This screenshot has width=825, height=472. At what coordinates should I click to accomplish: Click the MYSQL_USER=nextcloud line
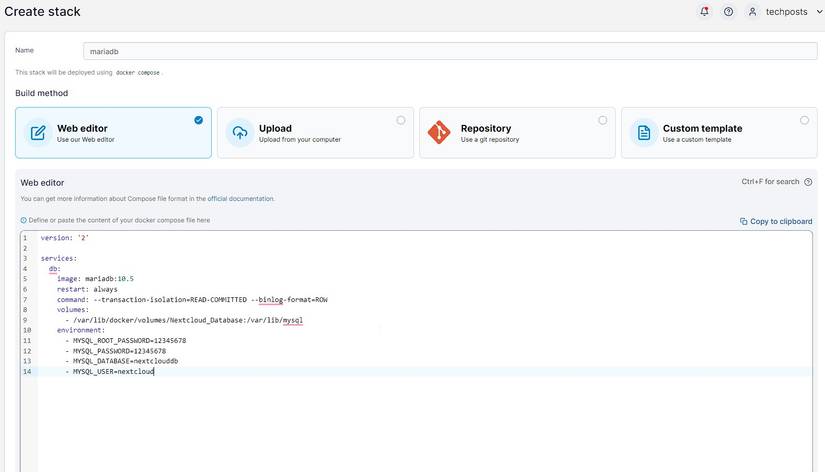point(109,371)
